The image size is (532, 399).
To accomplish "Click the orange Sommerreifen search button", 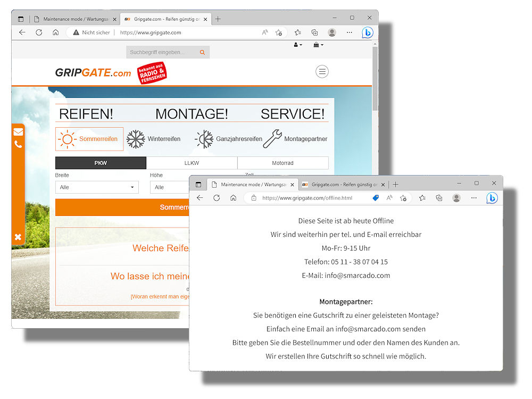I will point(122,207).
